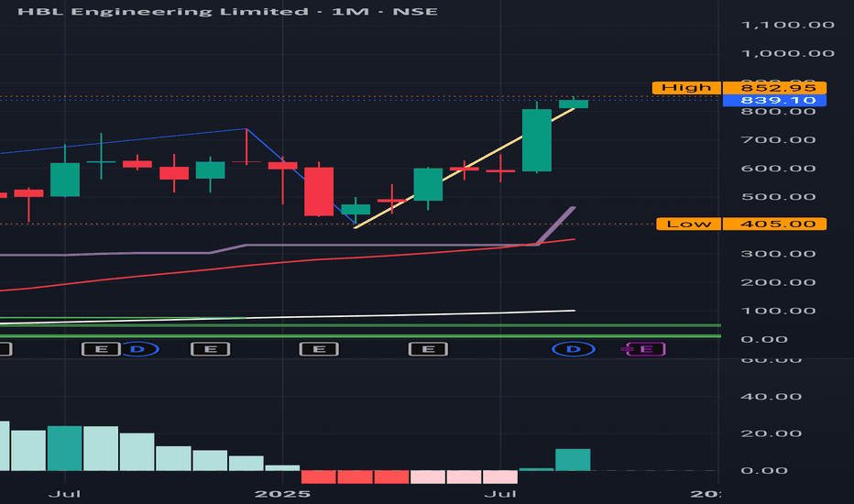Image resolution: width=854 pixels, height=504 pixels.
Task: Open the dividend D marker between two gray E markers
Action: 137,349
